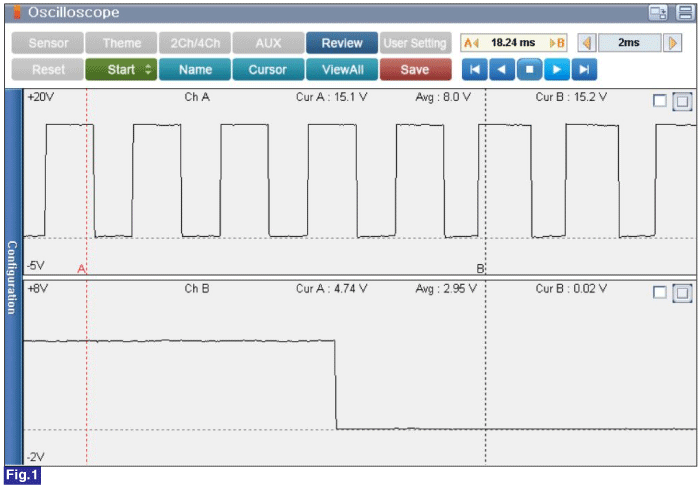
Task: Click the 'Cur B : 0.02 V' readout
Action: (x=571, y=289)
